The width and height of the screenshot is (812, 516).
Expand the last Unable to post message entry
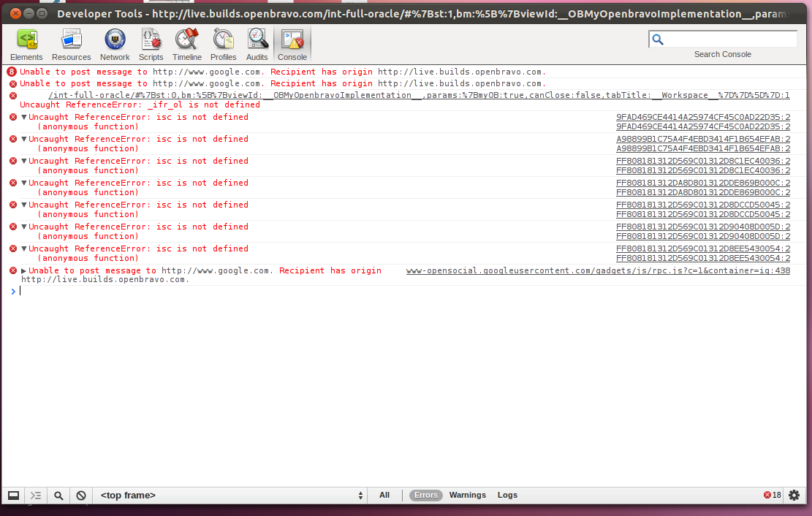click(x=24, y=270)
